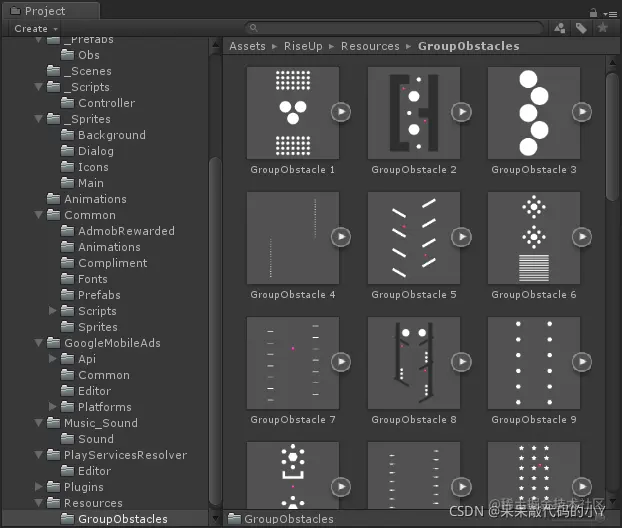Collapse the root-level Common folder arrow

point(38,215)
